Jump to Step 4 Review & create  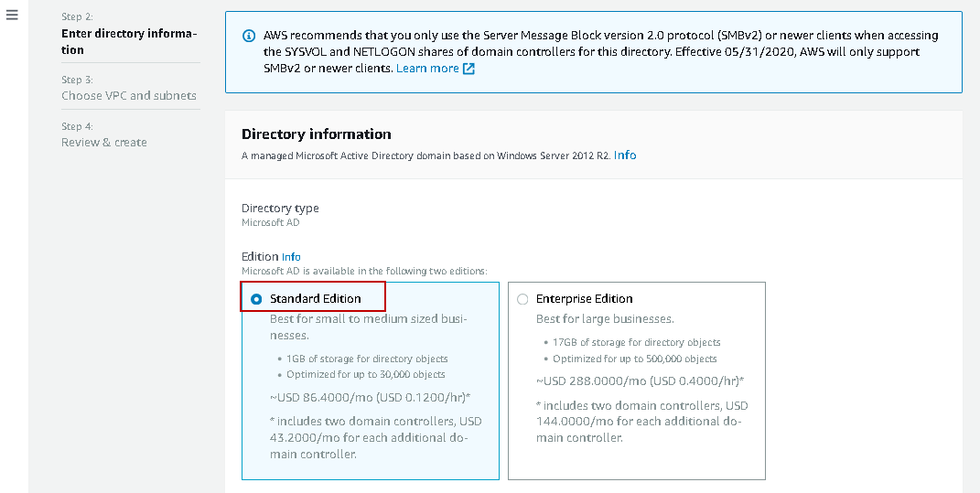[x=104, y=142]
